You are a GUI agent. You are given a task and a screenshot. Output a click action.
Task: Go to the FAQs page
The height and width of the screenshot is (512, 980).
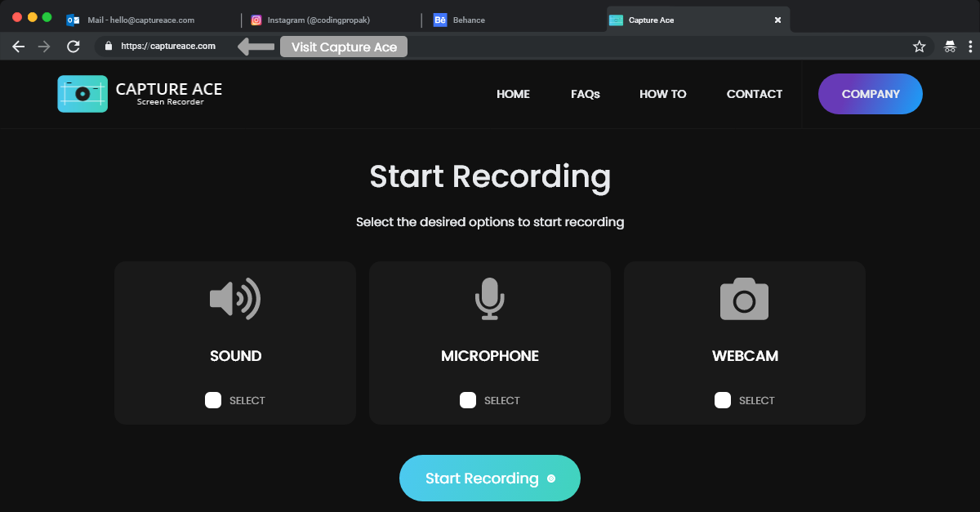click(585, 94)
